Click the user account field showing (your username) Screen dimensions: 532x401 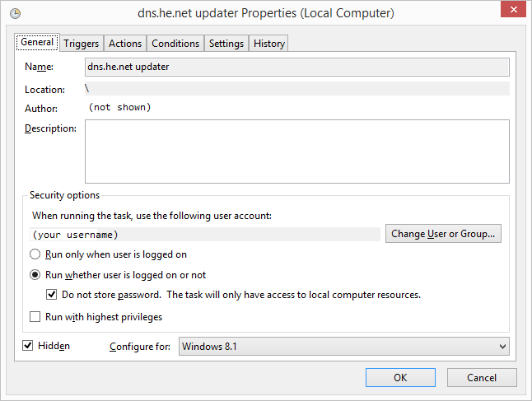[x=205, y=235]
